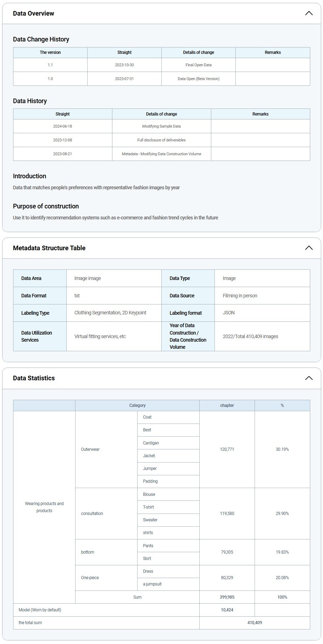Collapse the Metadata Structure Table chevron

[309, 248]
